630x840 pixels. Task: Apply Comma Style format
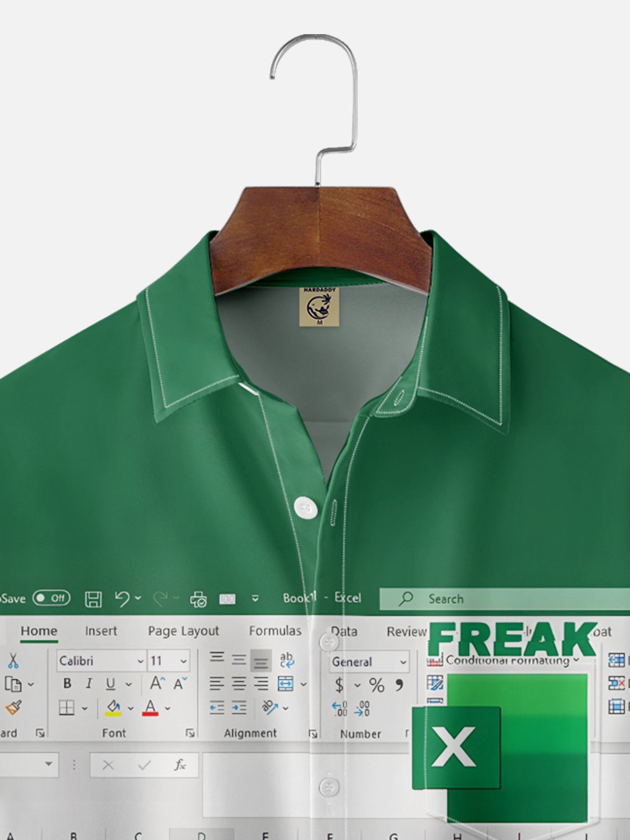point(399,685)
